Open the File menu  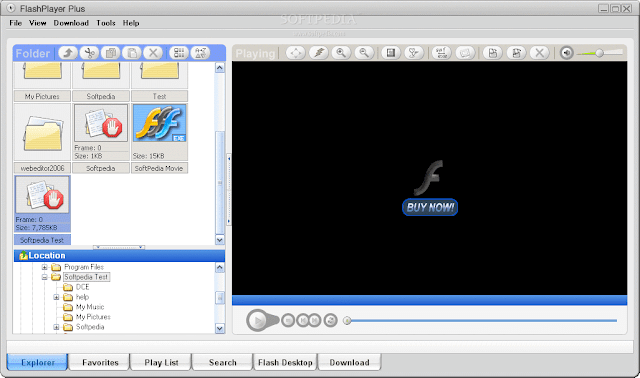tap(16, 23)
